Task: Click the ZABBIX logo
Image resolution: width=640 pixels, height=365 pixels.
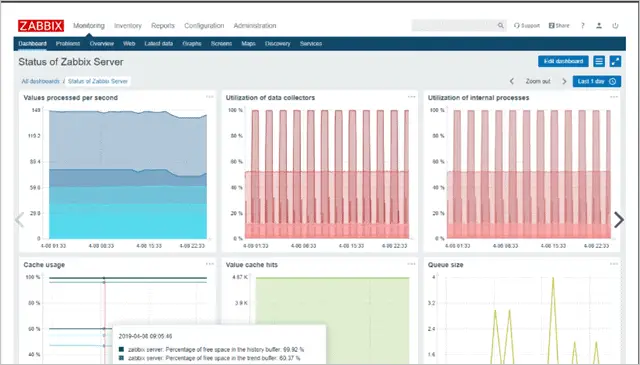Action: coord(41,26)
